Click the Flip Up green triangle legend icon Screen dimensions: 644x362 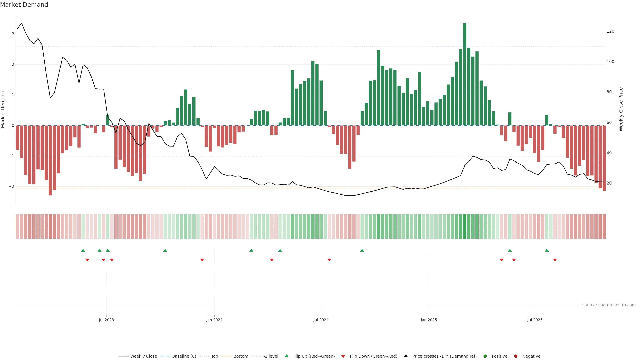(x=286, y=356)
